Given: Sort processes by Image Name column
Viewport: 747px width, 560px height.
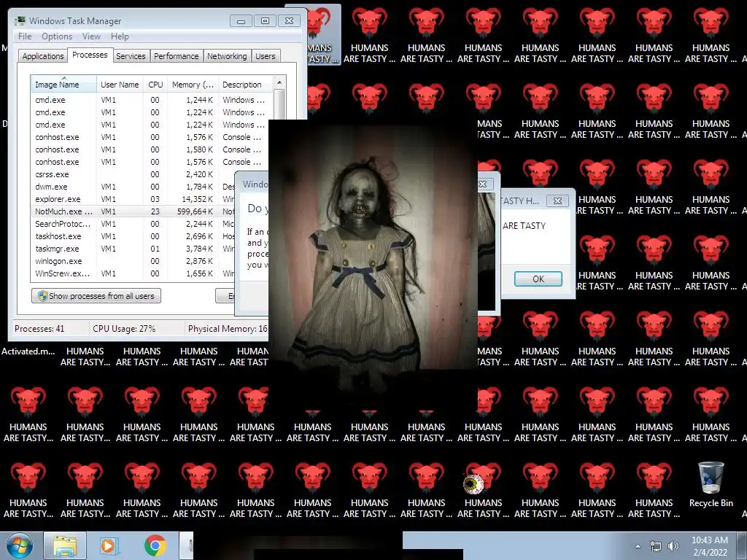Looking at the screenshot, I should coord(63,85).
